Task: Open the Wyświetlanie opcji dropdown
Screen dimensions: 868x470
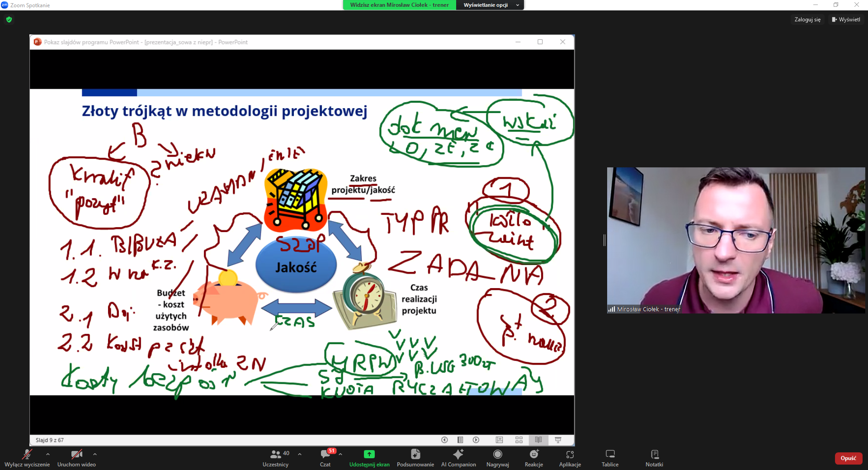Action: click(490, 5)
